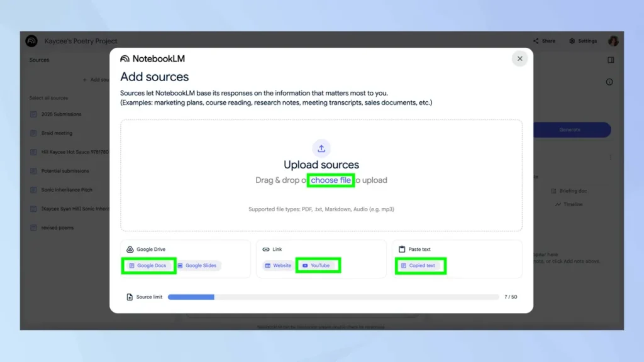Viewport: 644px width, 362px height.
Task: Select the Google Docs source icon
Action: click(x=148, y=265)
